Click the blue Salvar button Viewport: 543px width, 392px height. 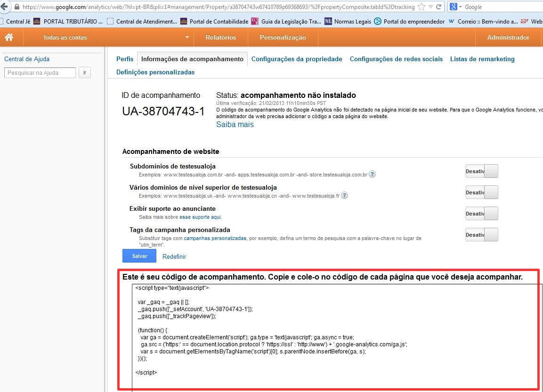139,256
